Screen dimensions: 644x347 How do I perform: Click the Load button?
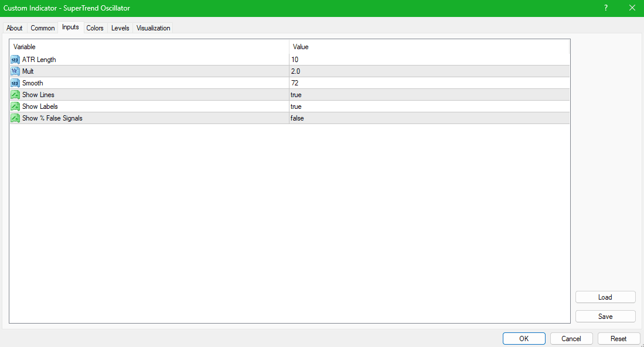605,297
